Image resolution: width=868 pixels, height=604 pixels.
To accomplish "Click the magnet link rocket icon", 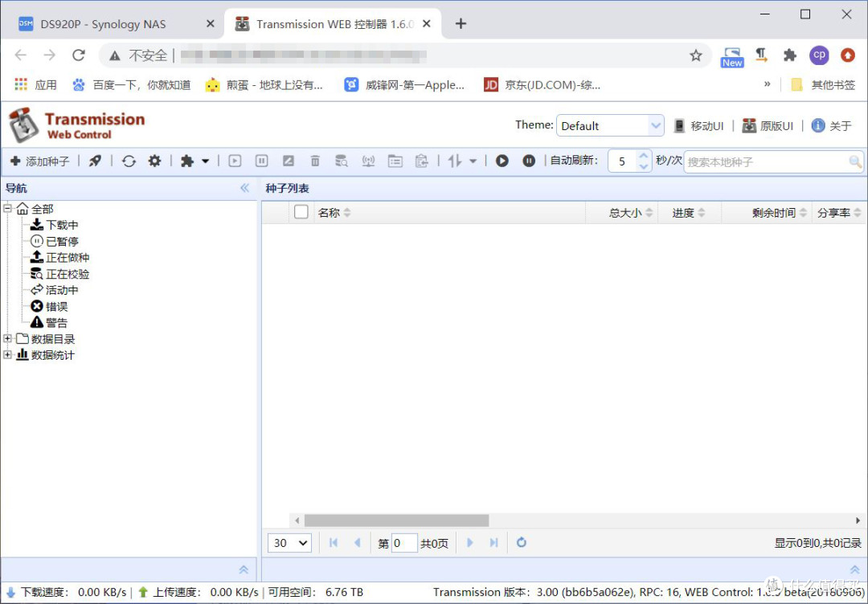I will tap(95, 161).
